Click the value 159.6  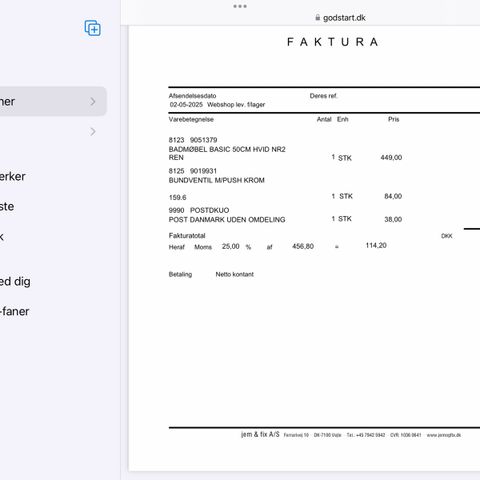177,198
